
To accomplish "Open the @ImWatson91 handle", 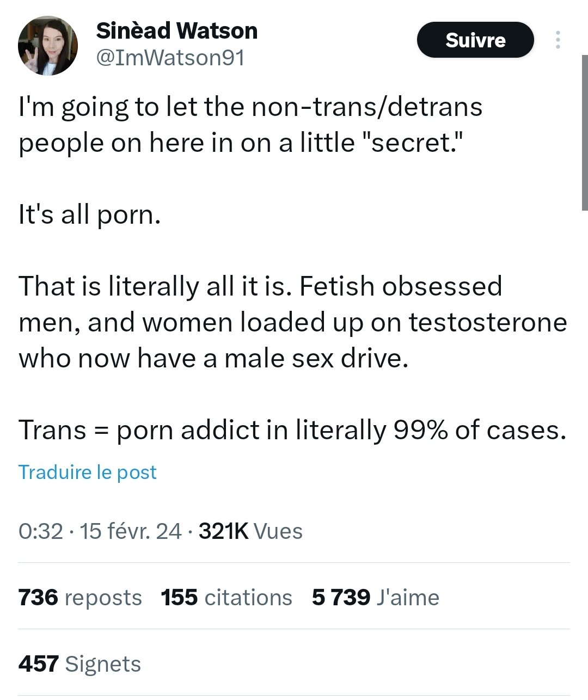I will point(170,58).
